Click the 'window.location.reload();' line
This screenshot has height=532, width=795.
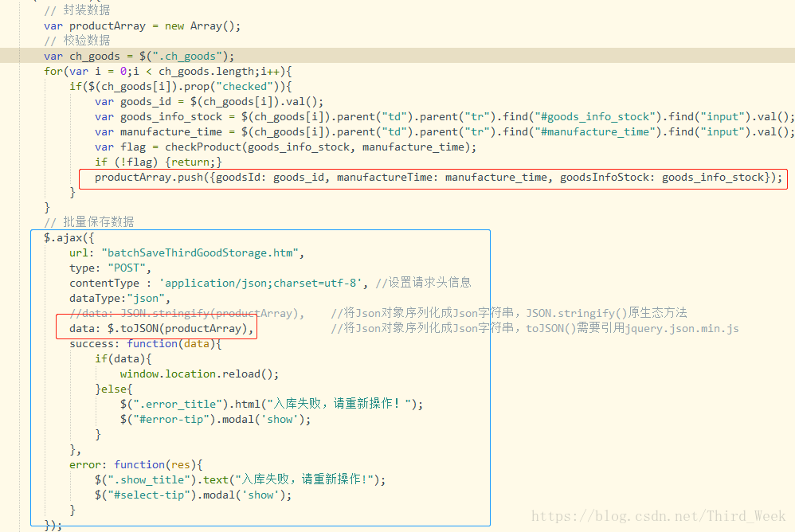pos(199,374)
